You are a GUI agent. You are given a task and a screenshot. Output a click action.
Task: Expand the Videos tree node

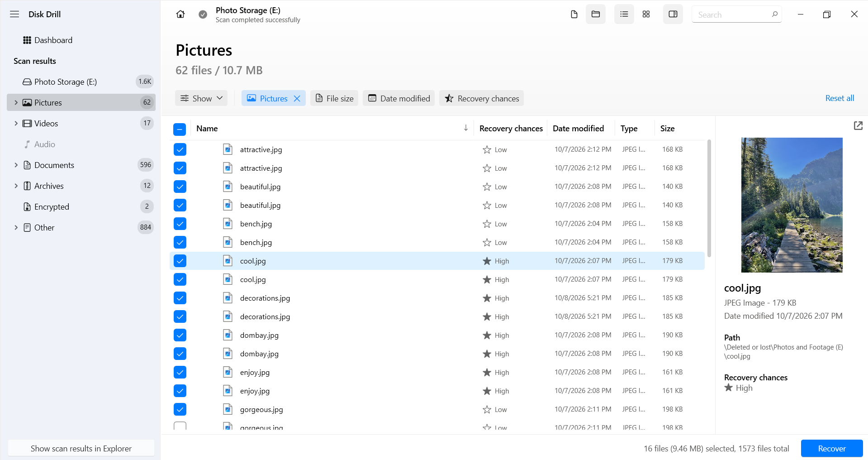16,123
